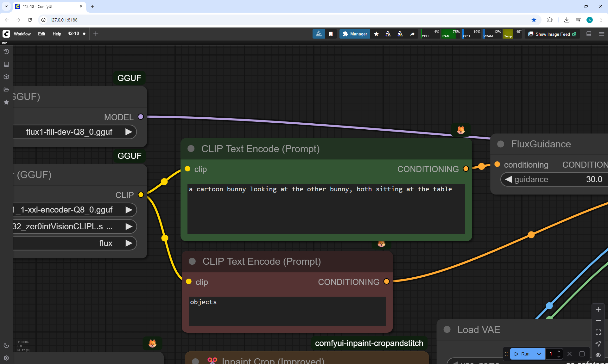This screenshot has height=364, width=608.
Task: Click the share arrow icon in toolbar
Action: [x=412, y=34]
